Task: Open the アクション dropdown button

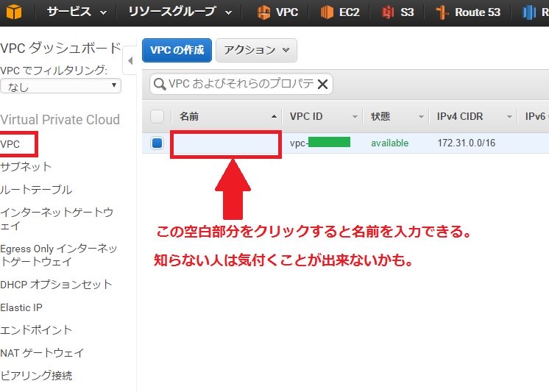Action: coord(256,50)
